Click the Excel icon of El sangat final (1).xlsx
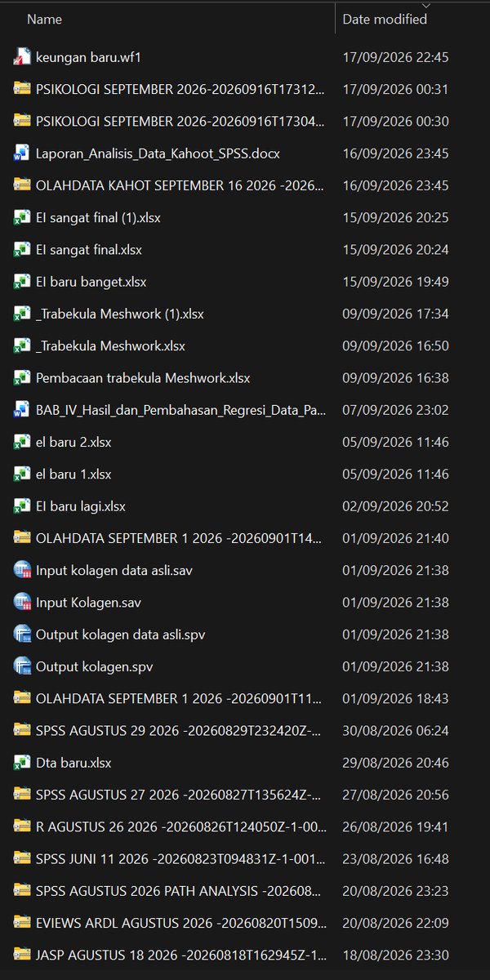The width and height of the screenshot is (490, 980). (x=22, y=217)
